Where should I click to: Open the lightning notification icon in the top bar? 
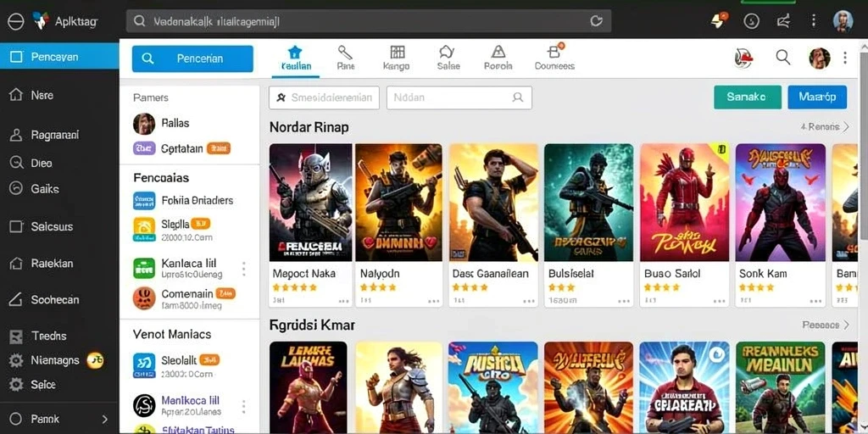coord(719,21)
